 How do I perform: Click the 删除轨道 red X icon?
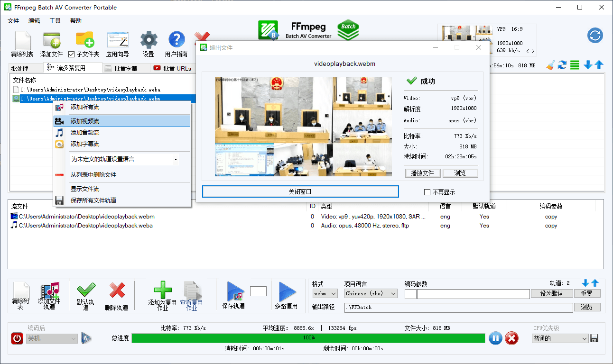tap(117, 291)
